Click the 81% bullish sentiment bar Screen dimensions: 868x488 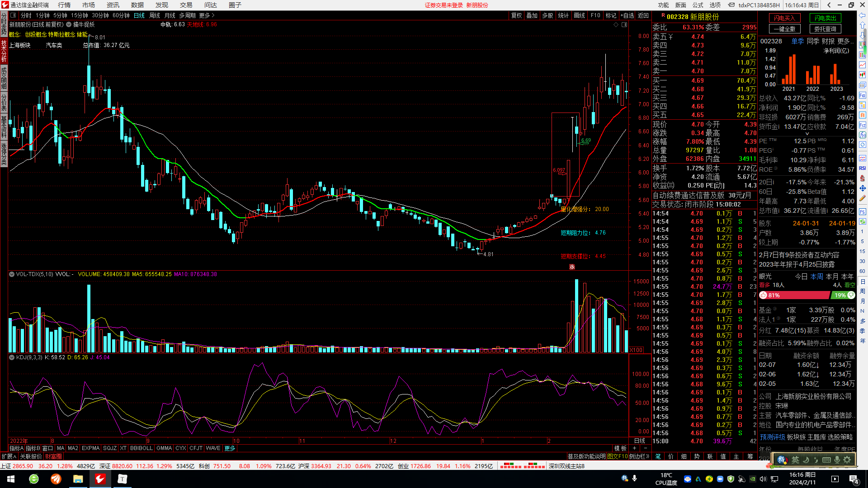pyautogui.click(x=794, y=295)
